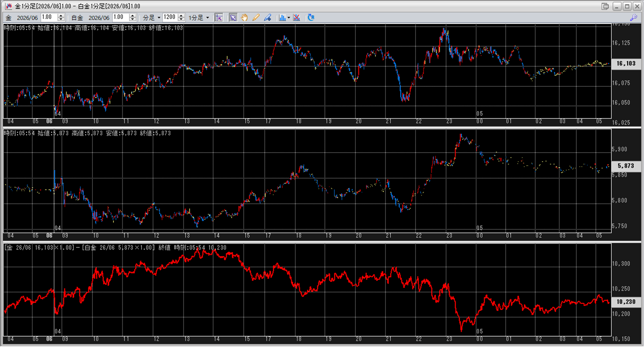This screenshot has height=347, width=644.
Task: Expand the indicator chart dropdown arrow
Action: pyautogui.click(x=289, y=18)
